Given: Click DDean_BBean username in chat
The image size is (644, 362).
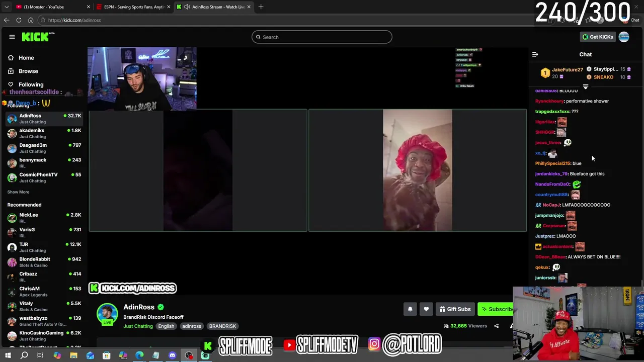Looking at the screenshot, I should (550, 257).
